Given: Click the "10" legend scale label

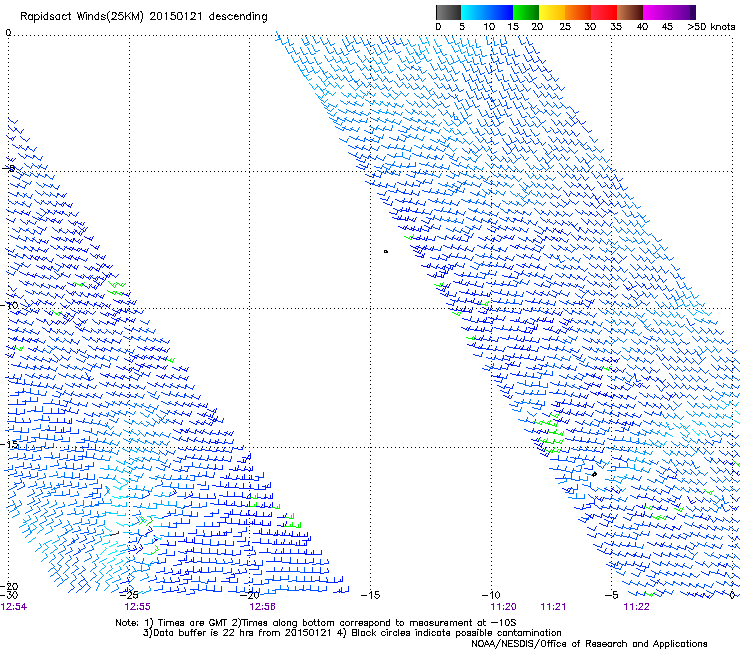Looking at the screenshot, I should (489, 27).
